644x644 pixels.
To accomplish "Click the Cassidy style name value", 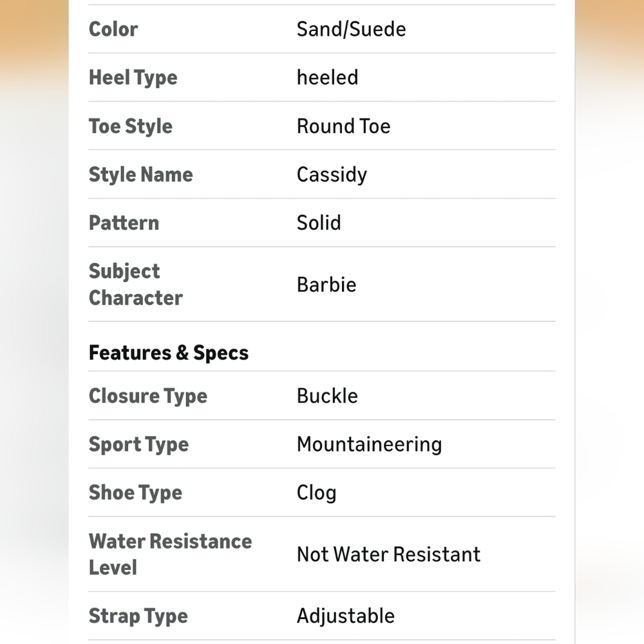I will pyautogui.click(x=332, y=175).
